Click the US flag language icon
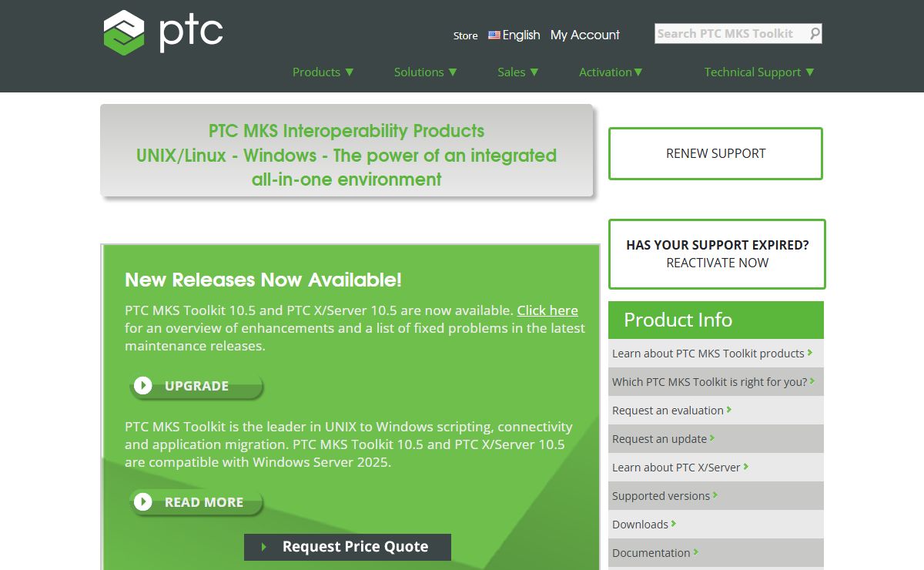This screenshot has width=924, height=570. click(x=494, y=35)
